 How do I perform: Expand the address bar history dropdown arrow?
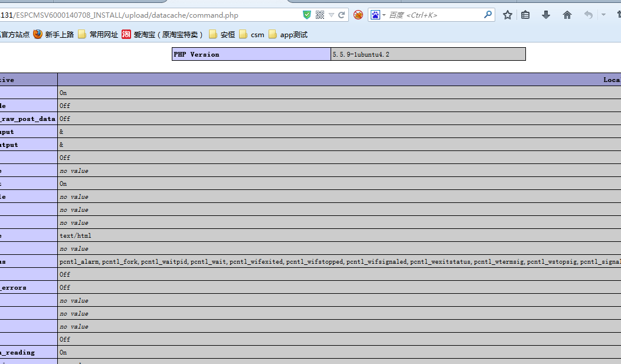coord(331,15)
